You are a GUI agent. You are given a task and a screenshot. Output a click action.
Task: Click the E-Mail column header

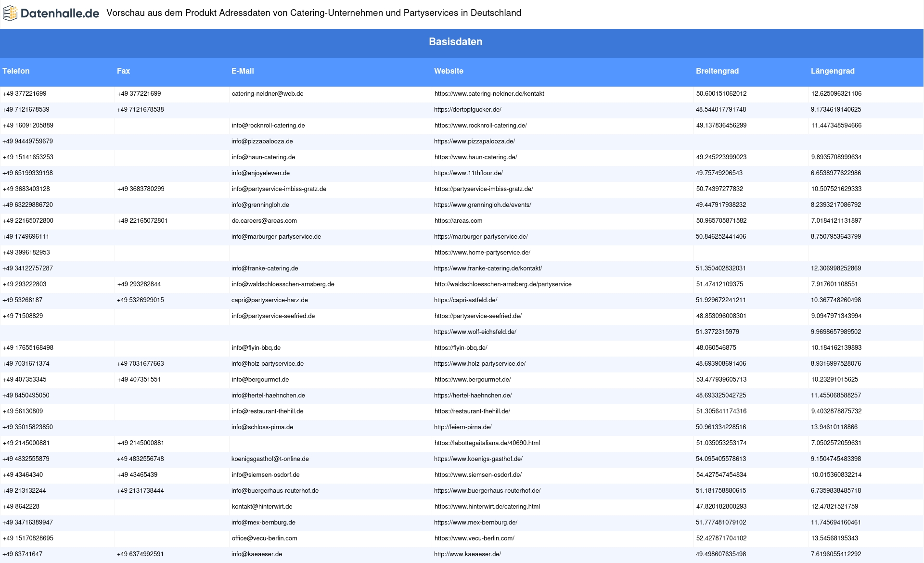click(x=243, y=71)
